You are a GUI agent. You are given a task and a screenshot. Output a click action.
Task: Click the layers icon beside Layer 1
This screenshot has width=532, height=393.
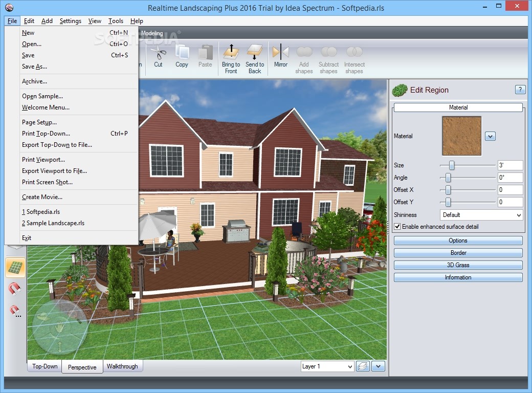(363, 366)
